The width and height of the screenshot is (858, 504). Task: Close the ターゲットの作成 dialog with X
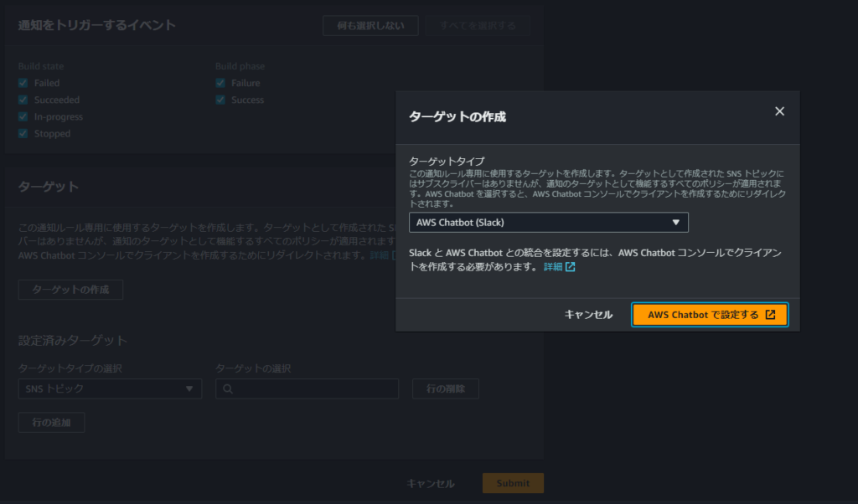(x=779, y=111)
